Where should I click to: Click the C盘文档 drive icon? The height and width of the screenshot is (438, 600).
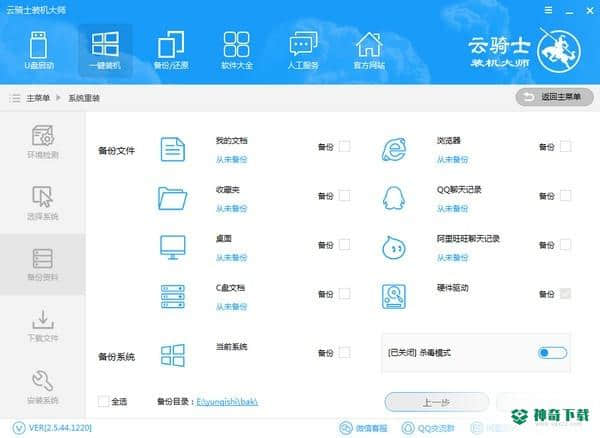173,296
